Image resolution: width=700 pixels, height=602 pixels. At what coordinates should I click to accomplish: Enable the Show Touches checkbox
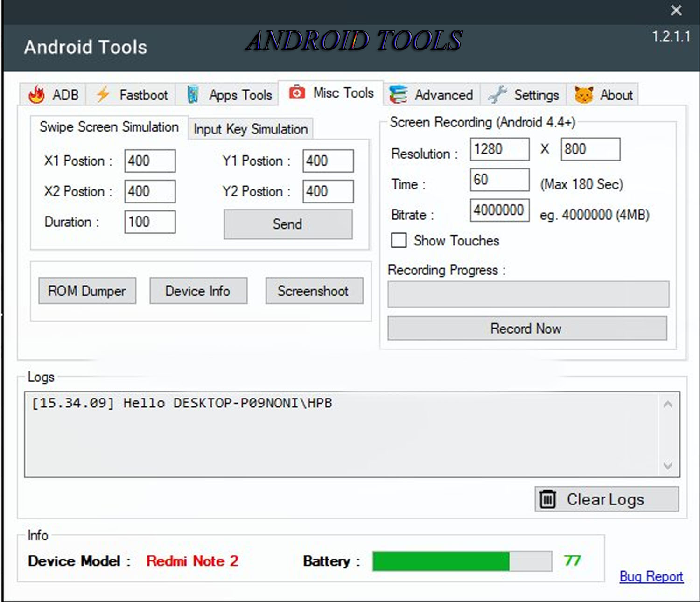tap(399, 240)
